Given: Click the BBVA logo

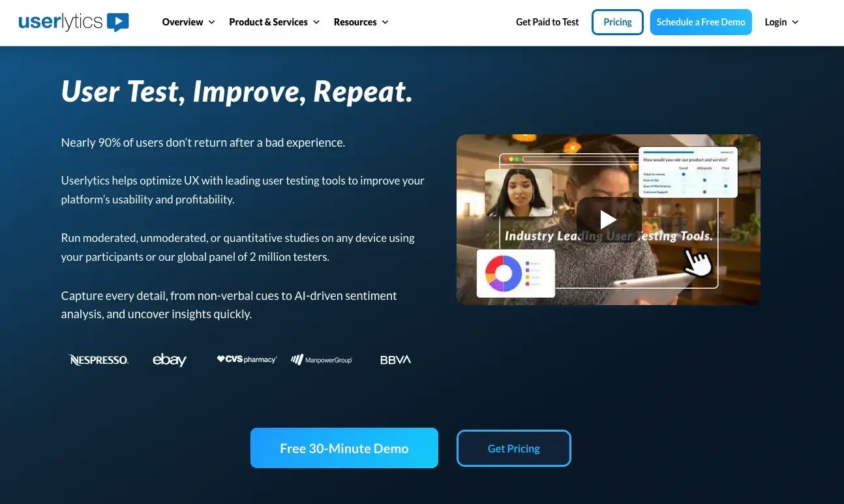Looking at the screenshot, I should click(x=396, y=359).
